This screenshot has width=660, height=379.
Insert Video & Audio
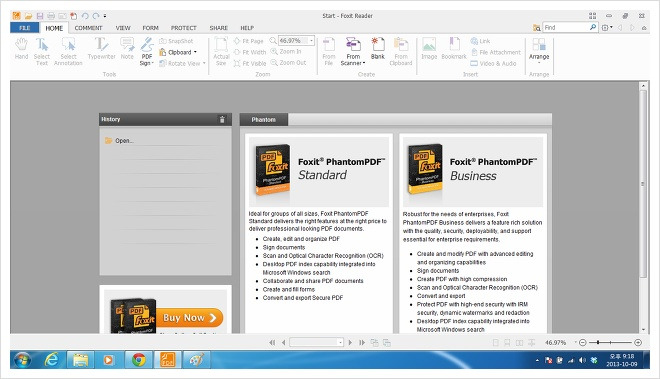(493, 63)
